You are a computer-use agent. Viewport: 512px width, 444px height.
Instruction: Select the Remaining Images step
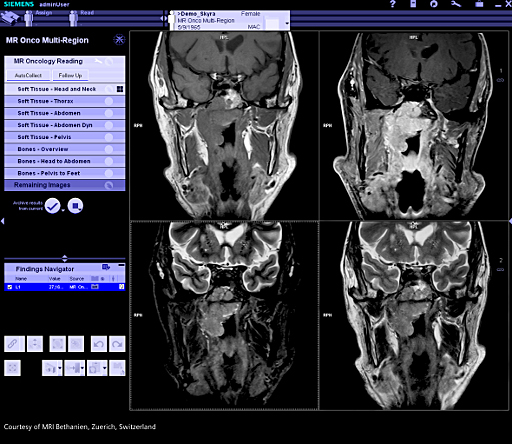pos(65,185)
